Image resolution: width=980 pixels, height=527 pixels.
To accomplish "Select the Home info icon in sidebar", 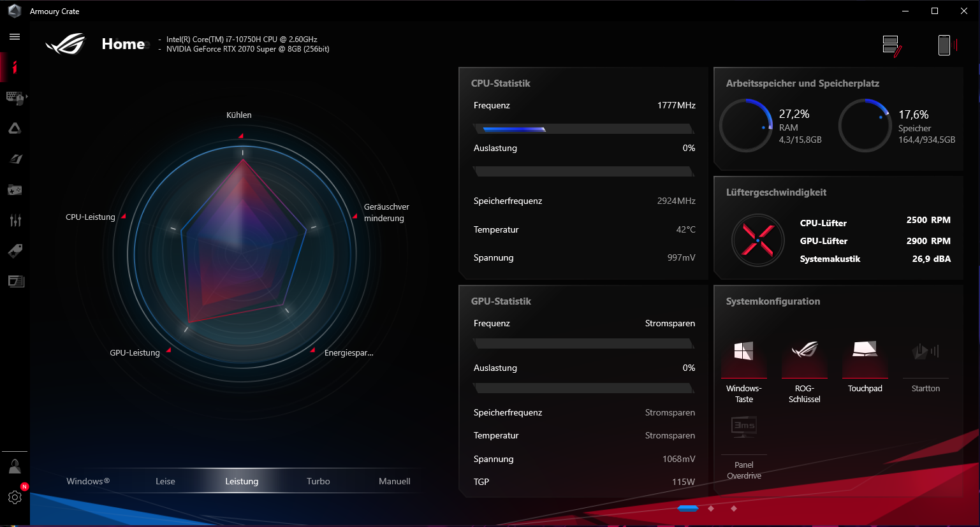I will click(x=15, y=68).
